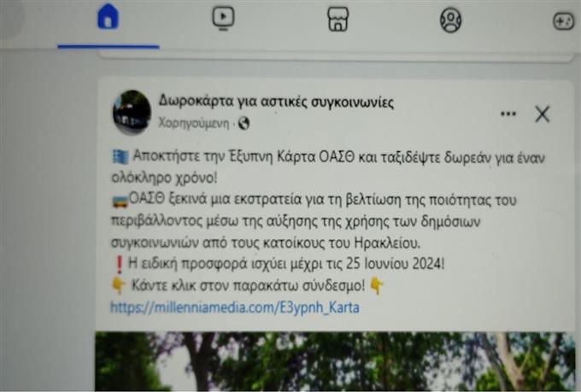Image resolution: width=581 pixels, height=392 pixels.
Task: Click the left pointing-down hand emoji
Action: tap(119, 285)
